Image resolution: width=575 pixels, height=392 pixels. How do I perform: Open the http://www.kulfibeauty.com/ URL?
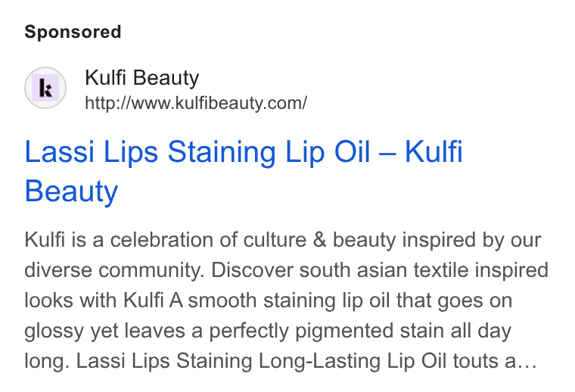coord(196,103)
